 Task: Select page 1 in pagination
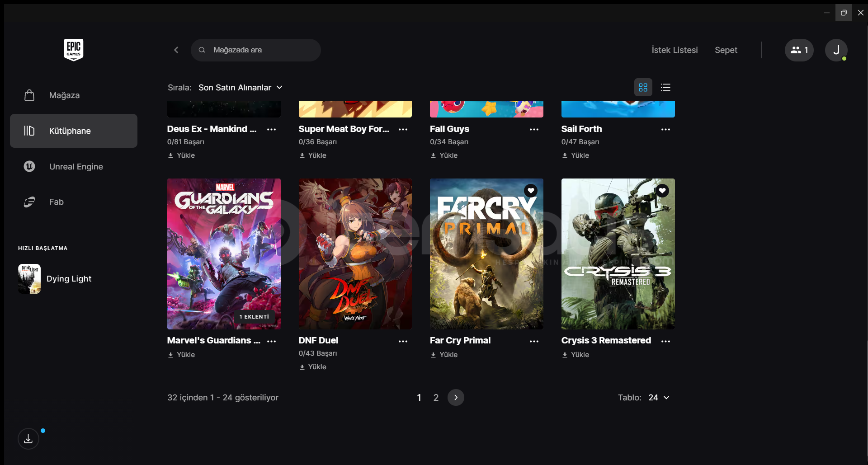(419, 398)
